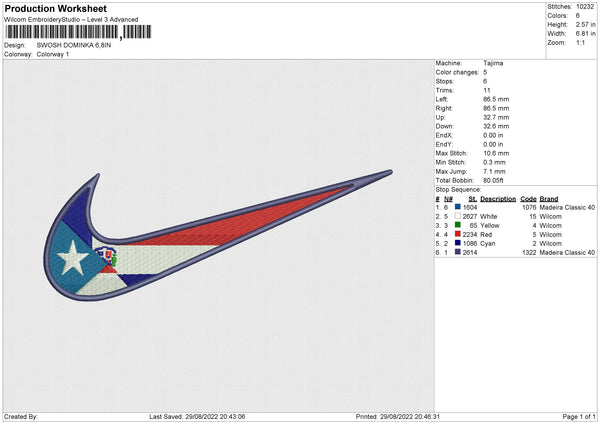Image resolution: width=600 pixels, height=424 pixels.
Task: Click the Colors value '6' in header
Action: [578, 16]
